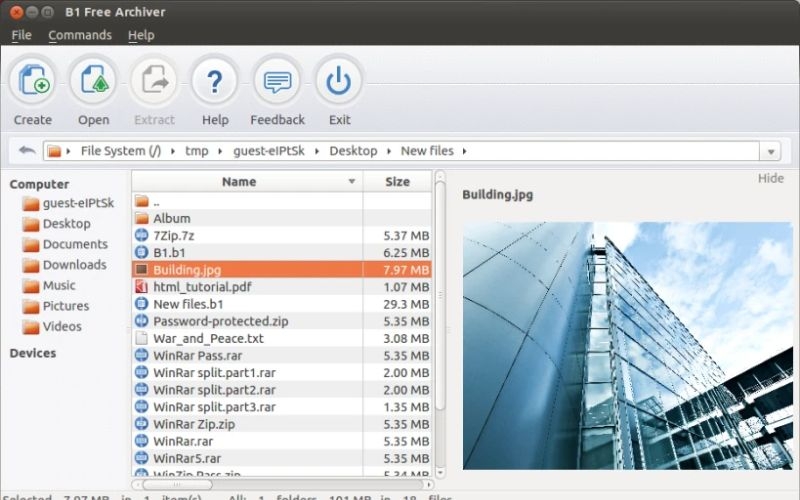Screen dimensions: 800x500
Task: Click scroll down arrow of file list
Action: pyautogui.click(x=440, y=473)
